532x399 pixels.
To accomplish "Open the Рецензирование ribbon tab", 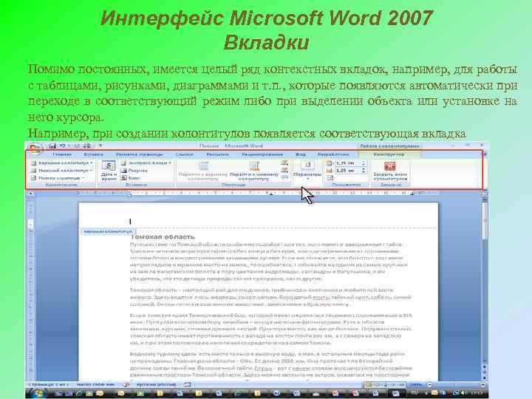I will tap(262, 154).
